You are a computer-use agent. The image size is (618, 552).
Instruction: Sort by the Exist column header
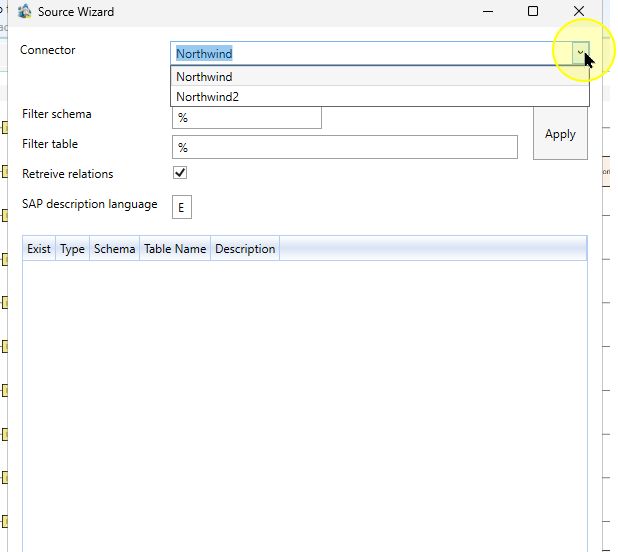39,249
